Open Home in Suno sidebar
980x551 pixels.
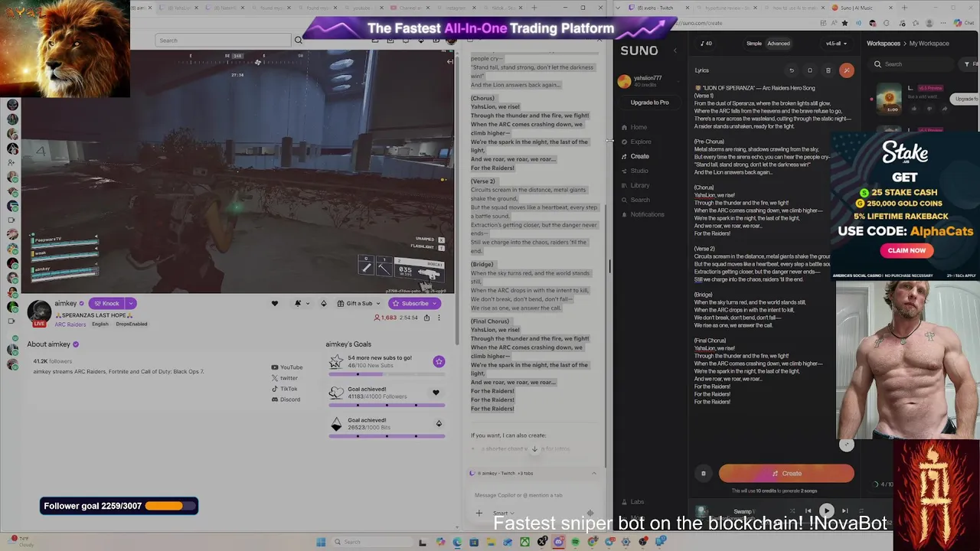point(635,127)
